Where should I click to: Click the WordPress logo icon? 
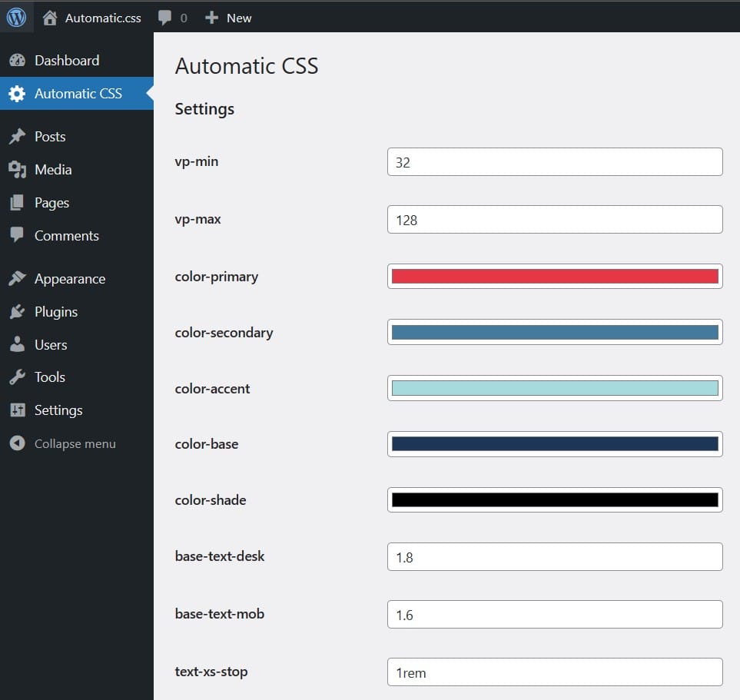[x=17, y=17]
